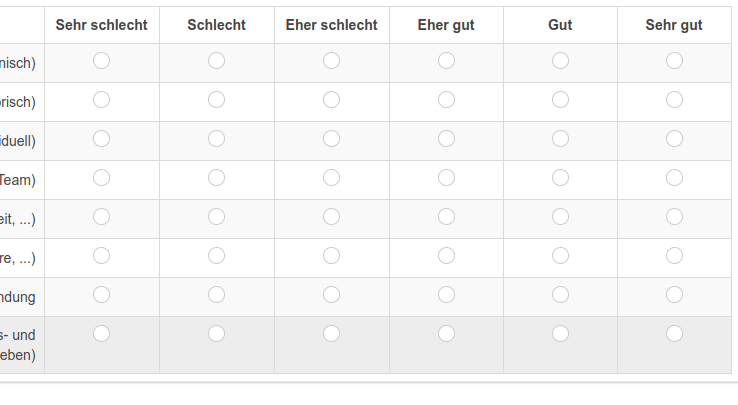The width and height of the screenshot is (738, 405).
Task: Select 'Sehr gut' for the row ending 'ndung'
Action: [x=674, y=295]
